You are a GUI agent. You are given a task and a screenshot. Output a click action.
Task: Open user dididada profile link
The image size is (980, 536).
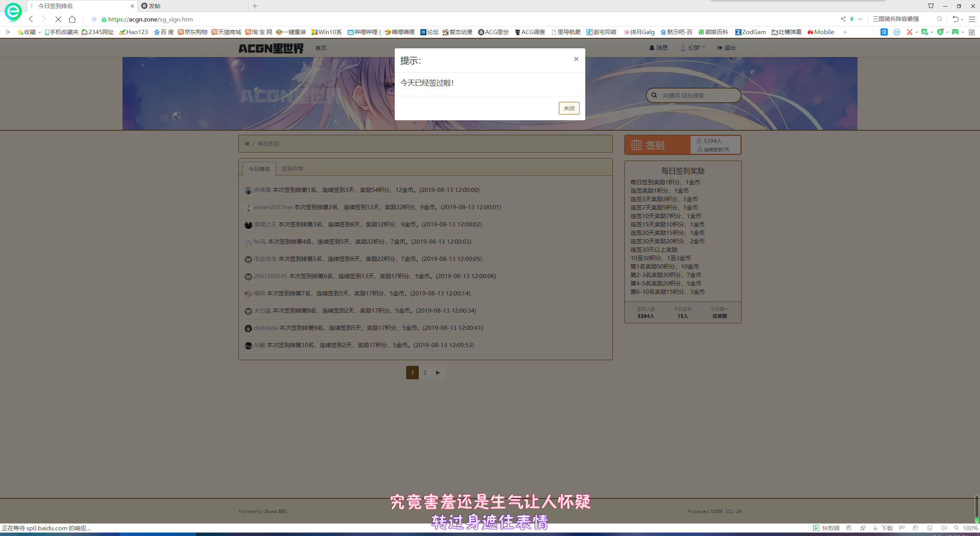point(266,328)
